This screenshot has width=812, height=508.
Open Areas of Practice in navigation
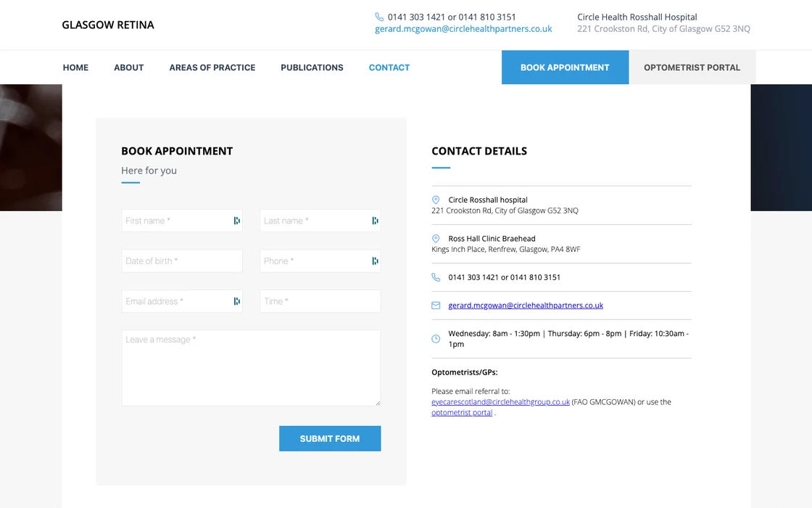point(212,67)
